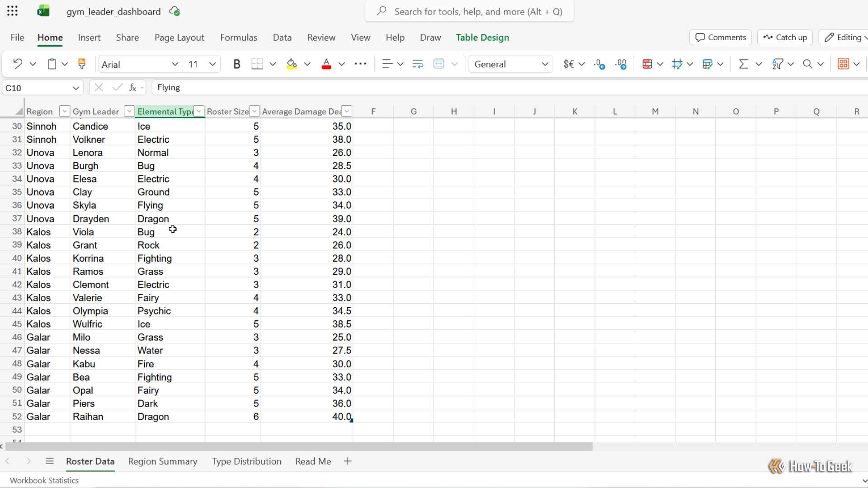This screenshot has height=488, width=868.
Task: Click the AutoSum sigma icon
Action: (x=743, y=64)
